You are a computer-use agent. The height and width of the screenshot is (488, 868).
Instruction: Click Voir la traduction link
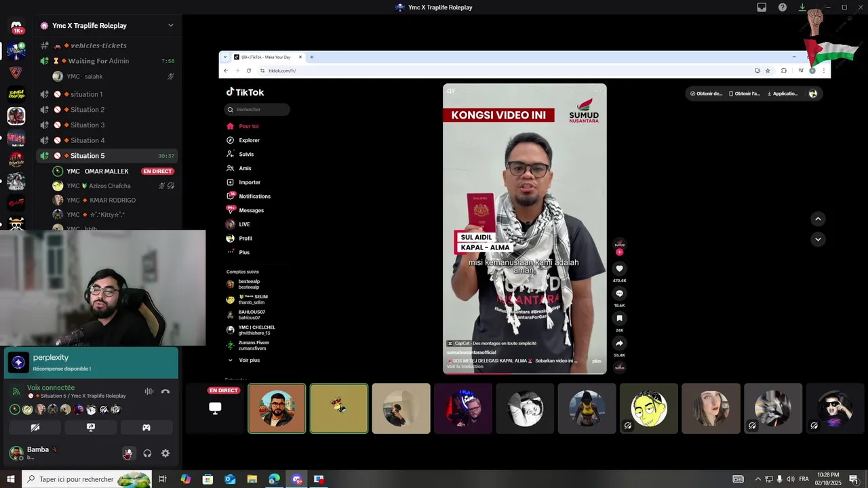[465, 367]
